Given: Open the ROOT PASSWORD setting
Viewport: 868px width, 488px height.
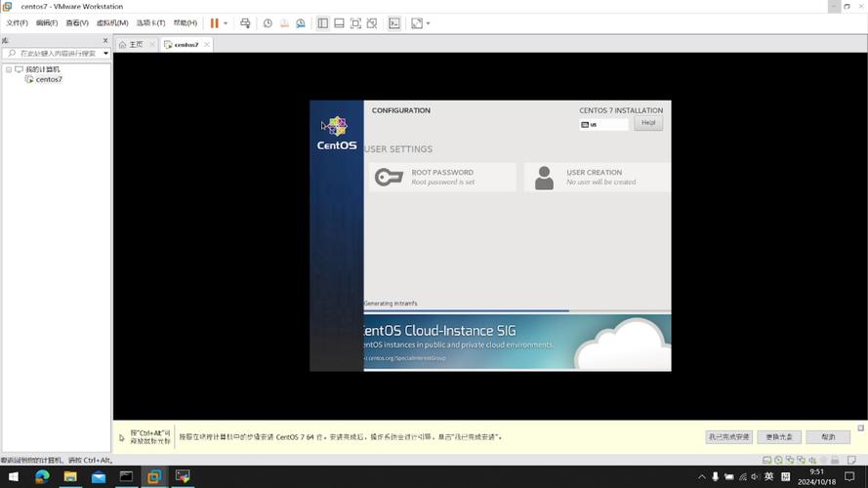Looking at the screenshot, I should [442, 177].
